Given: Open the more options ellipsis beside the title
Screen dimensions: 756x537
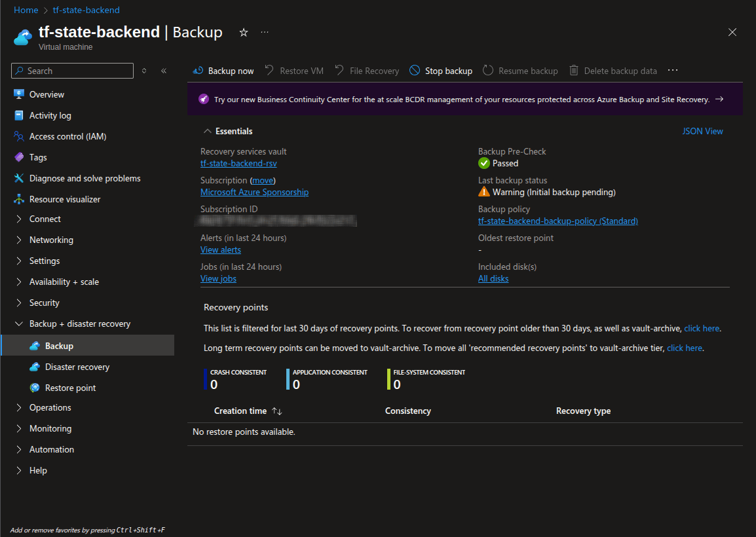Looking at the screenshot, I should [265, 32].
